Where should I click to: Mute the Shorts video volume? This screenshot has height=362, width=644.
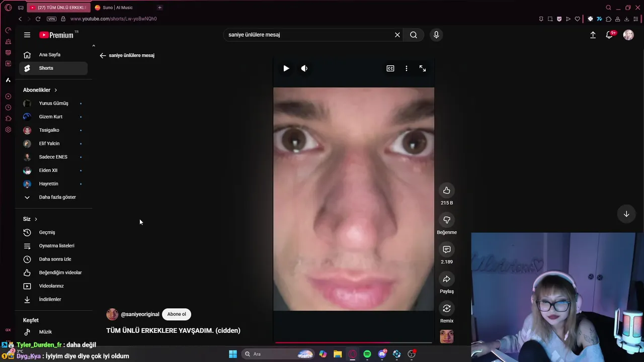click(x=304, y=68)
